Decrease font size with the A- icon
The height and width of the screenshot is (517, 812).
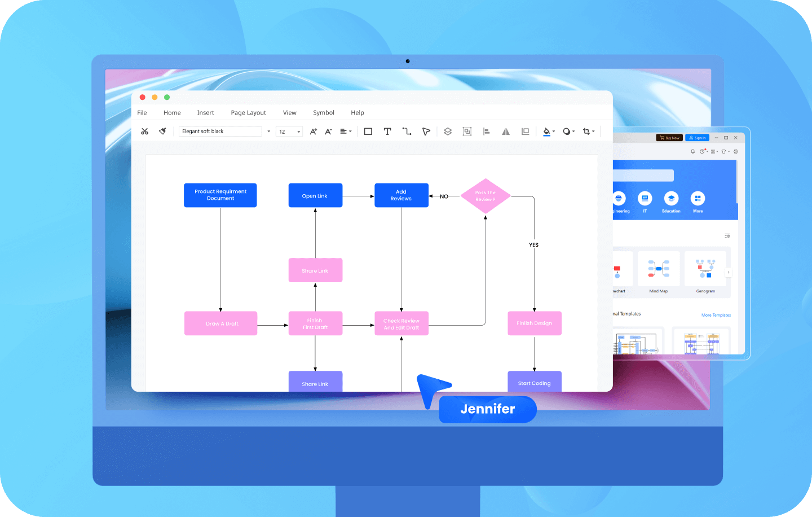tap(328, 132)
